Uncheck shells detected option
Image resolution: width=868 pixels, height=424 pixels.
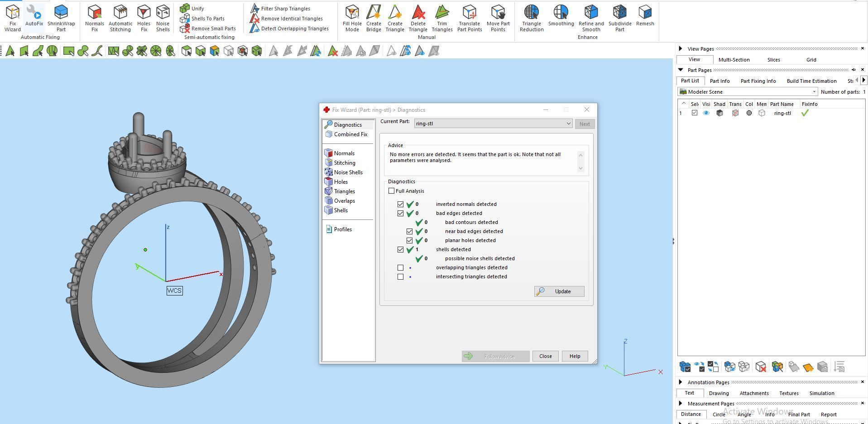[x=401, y=249]
